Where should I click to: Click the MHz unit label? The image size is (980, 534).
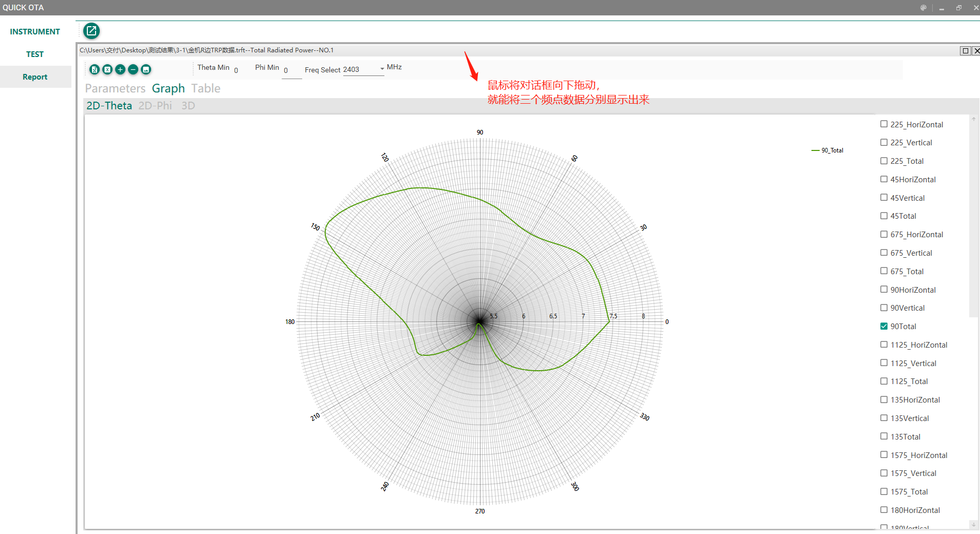point(394,67)
